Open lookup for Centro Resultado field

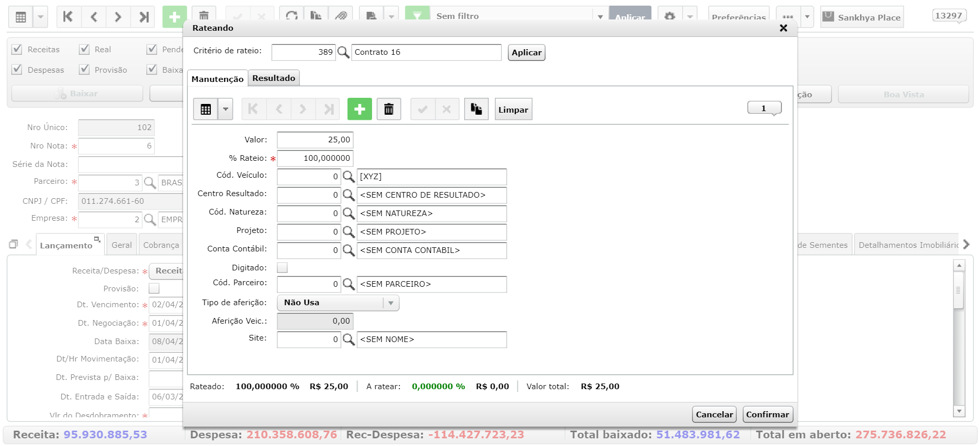click(349, 195)
